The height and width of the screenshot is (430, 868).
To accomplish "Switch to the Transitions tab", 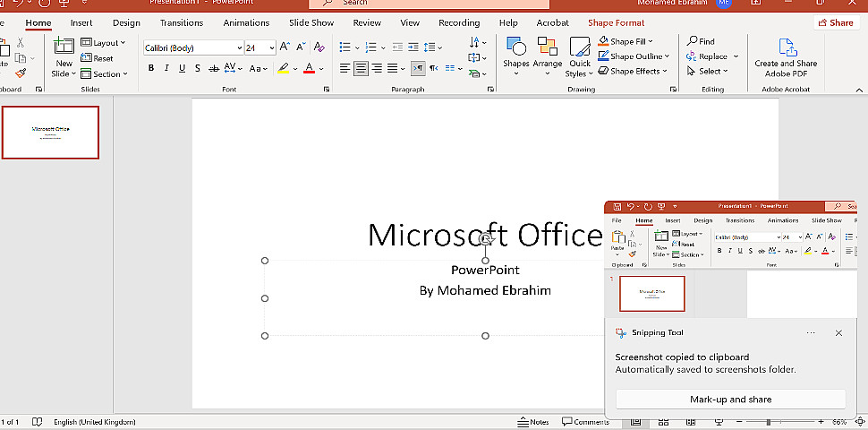I will [x=182, y=22].
